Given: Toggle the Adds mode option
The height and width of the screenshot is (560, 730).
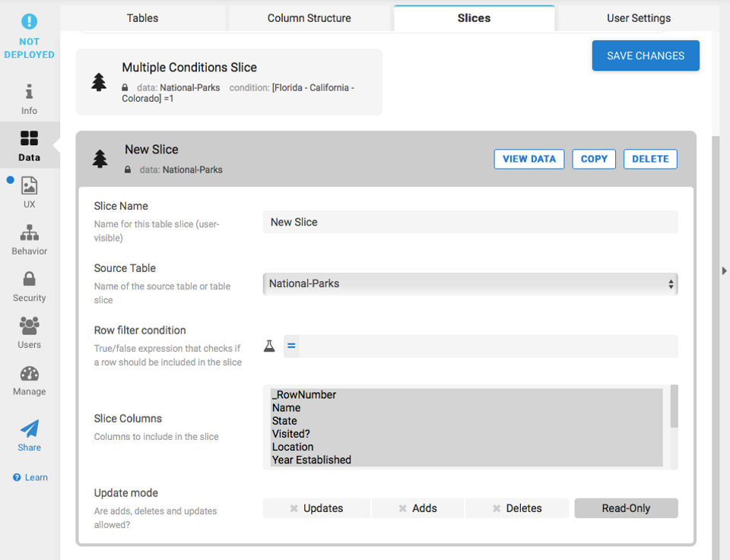Looking at the screenshot, I should 417,508.
